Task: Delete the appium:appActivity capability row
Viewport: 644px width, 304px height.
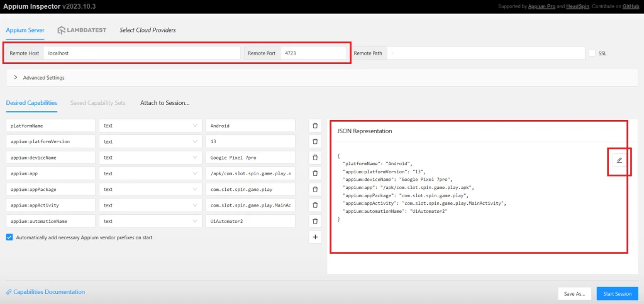Action: pos(315,205)
